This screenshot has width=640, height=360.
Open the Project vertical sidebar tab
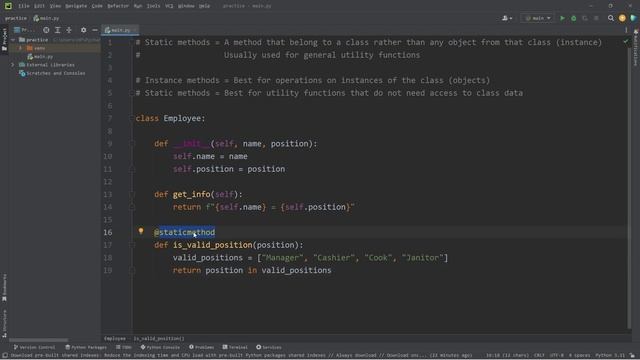4,40
